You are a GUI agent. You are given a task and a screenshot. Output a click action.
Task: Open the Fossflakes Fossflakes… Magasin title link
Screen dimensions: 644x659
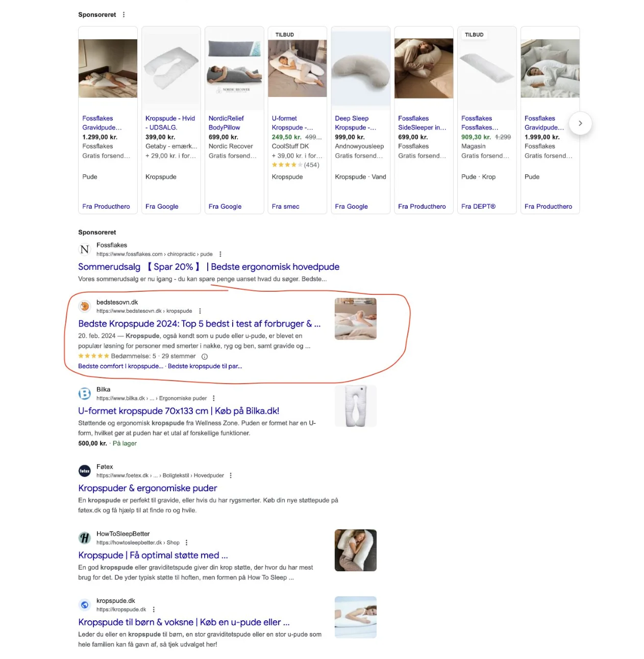pyautogui.click(x=480, y=123)
